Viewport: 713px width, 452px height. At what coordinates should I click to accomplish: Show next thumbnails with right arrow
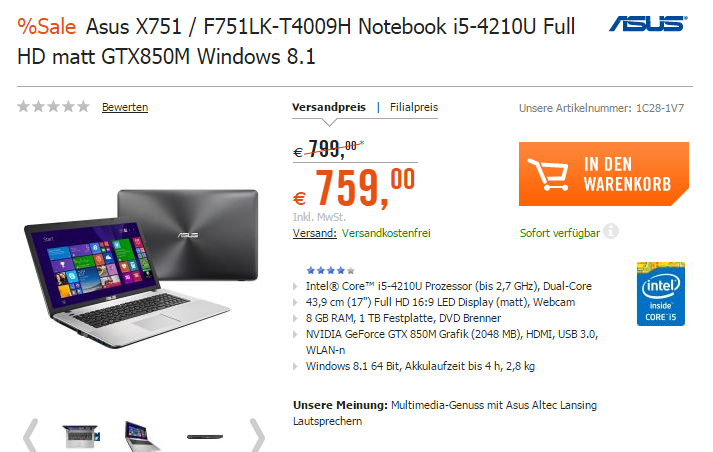tap(257, 435)
